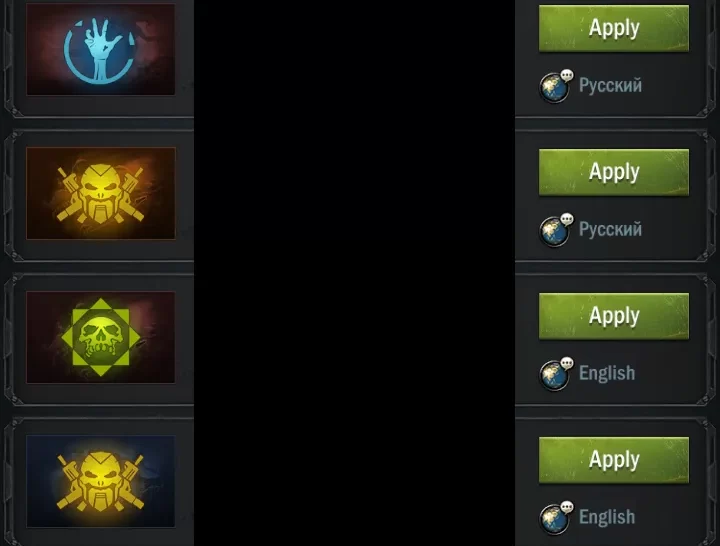This screenshot has height=546, width=720.
Task: Apply to the English yellow skull clan
Action: (614, 460)
